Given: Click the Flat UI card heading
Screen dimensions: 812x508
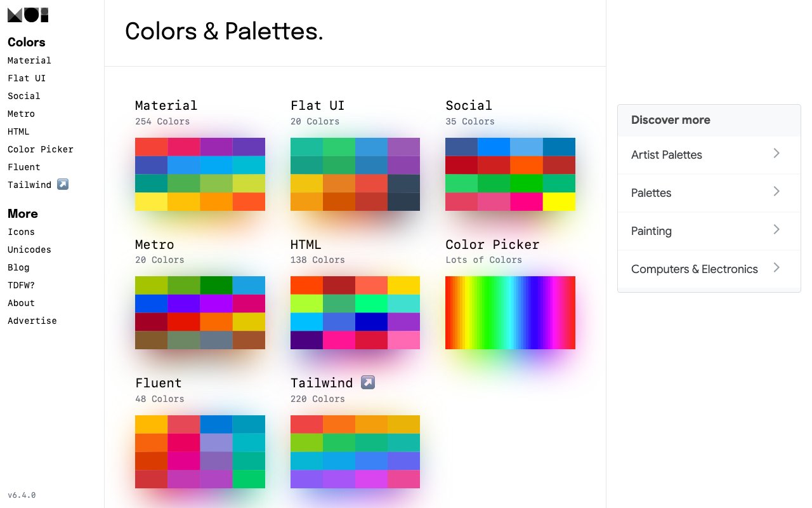Looking at the screenshot, I should pos(318,105).
